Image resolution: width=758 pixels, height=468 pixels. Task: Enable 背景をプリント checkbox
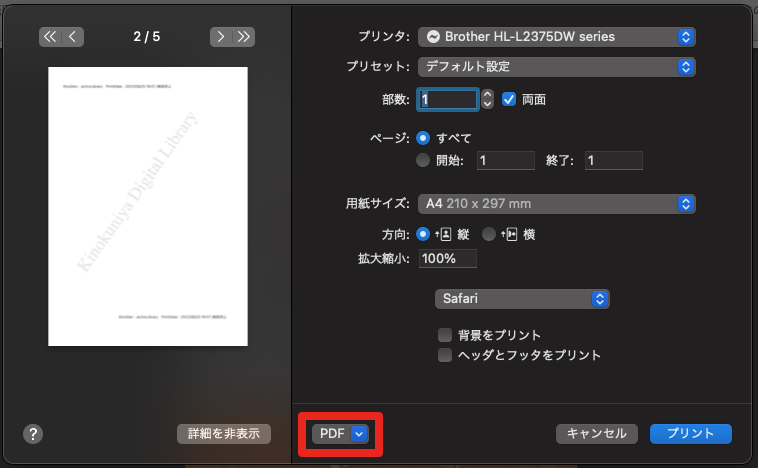pos(445,335)
